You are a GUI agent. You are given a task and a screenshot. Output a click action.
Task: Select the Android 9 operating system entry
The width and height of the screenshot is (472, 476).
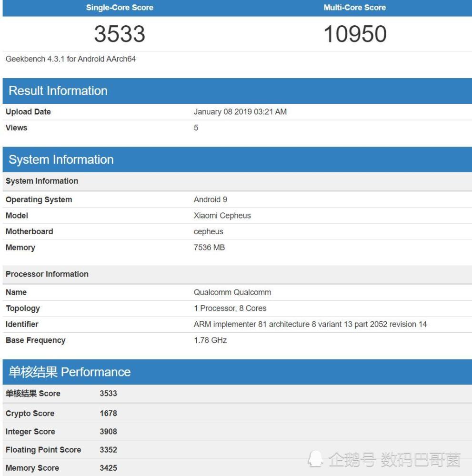pyautogui.click(x=210, y=199)
